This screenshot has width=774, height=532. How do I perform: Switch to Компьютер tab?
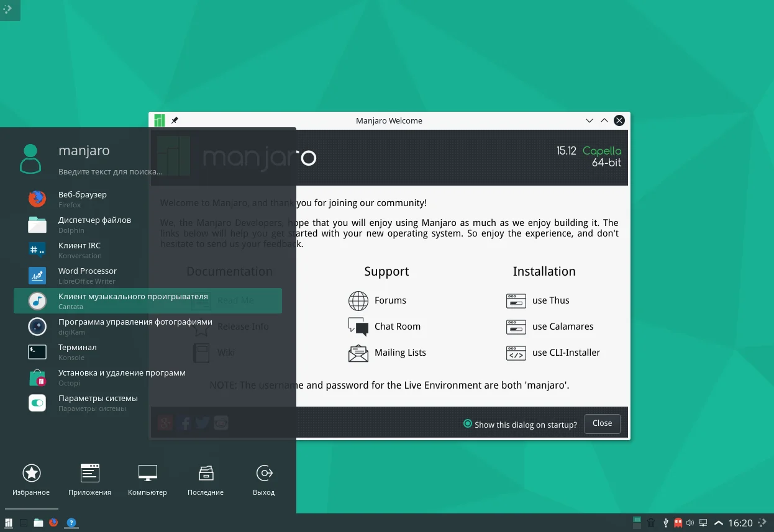tap(147, 480)
